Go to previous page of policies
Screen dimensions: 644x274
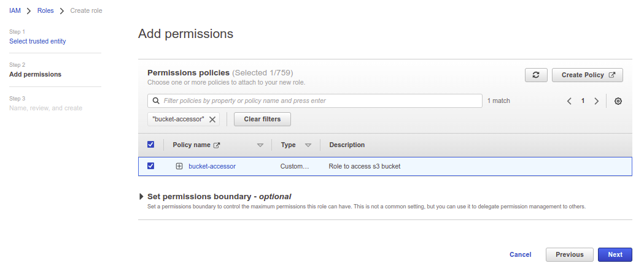point(569,101)
